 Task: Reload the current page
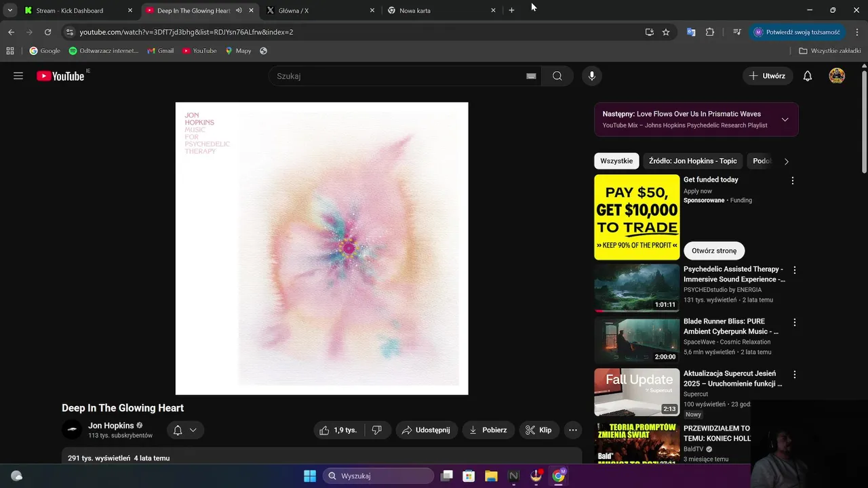click(47, 32)
